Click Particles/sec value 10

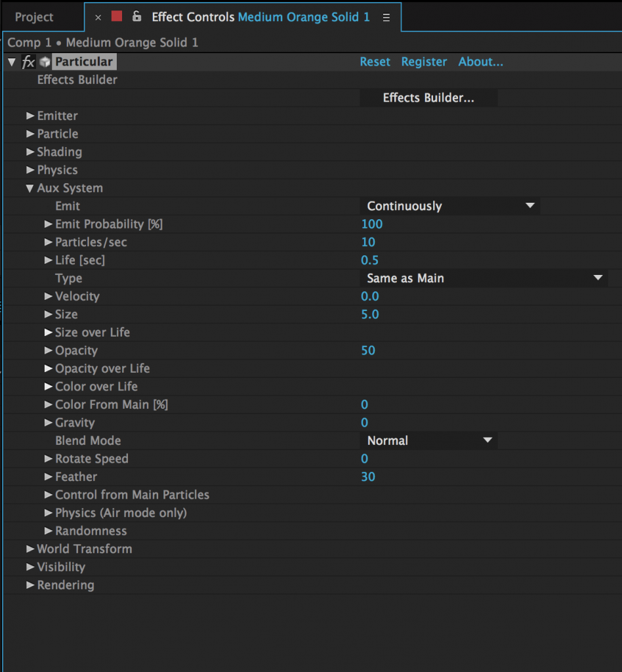(x=368, y=242)
